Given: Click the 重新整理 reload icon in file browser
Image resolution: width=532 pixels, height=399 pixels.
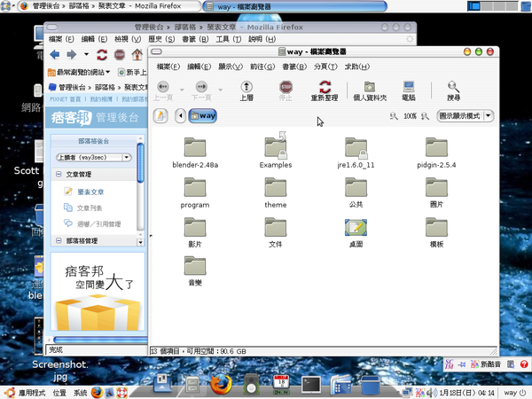Looking at the screenshot, I should tap(325, 91).
